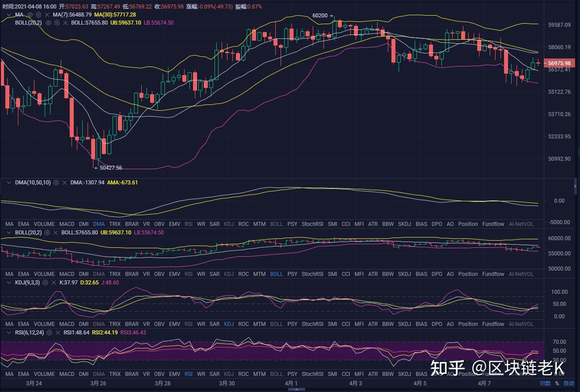Toggle percentage scale % button
Viewport: 580px width, 392px height.
pyautogui.click(x=557, y=383)
